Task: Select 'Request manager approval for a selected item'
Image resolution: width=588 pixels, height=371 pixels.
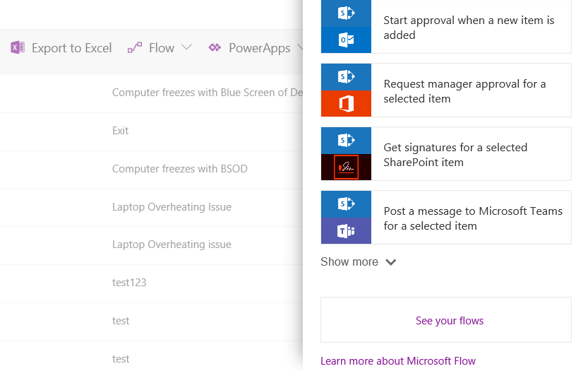Action: pos(464,91)
